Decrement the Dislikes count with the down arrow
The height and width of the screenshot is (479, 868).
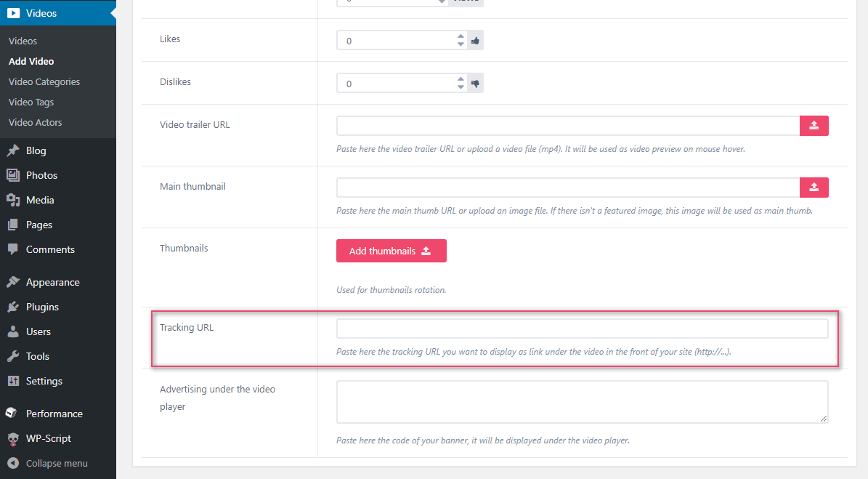click(x=460, y=87)
